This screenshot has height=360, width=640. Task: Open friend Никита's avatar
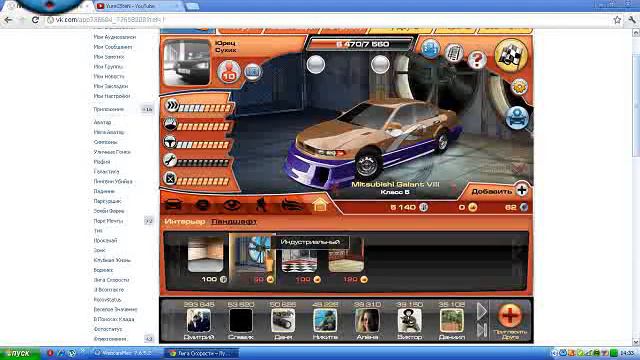[325, 320]
